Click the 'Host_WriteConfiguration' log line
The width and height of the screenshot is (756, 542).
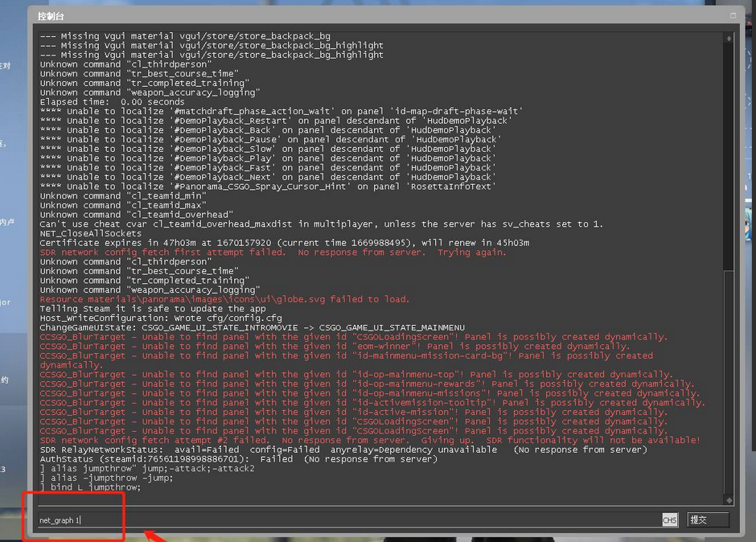[x=161, y=318]
